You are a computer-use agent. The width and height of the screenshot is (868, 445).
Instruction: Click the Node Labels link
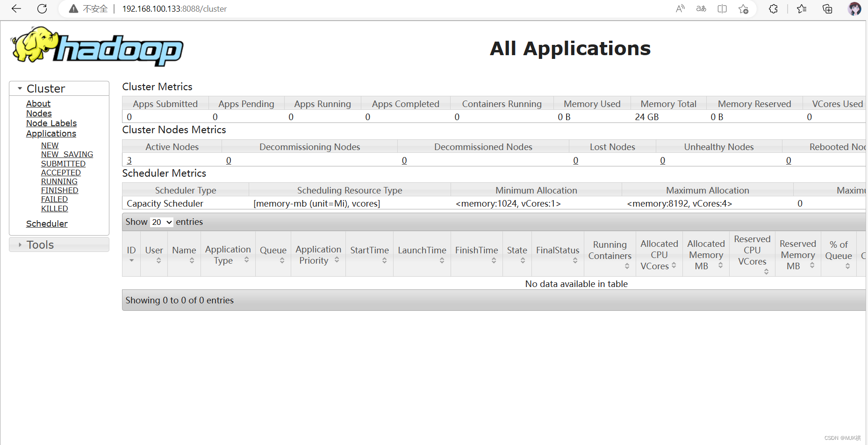point(51,123)
